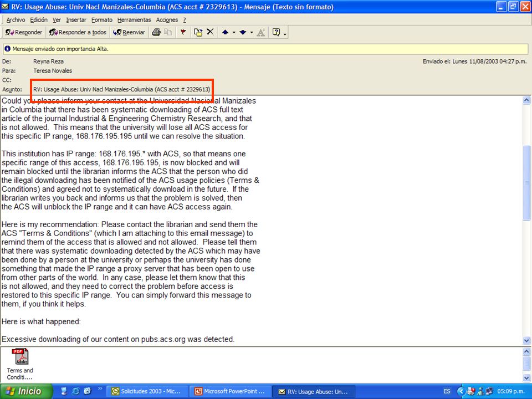Delete the message with X icon
This screenshot has width=532, height=399.
[211, 32]
